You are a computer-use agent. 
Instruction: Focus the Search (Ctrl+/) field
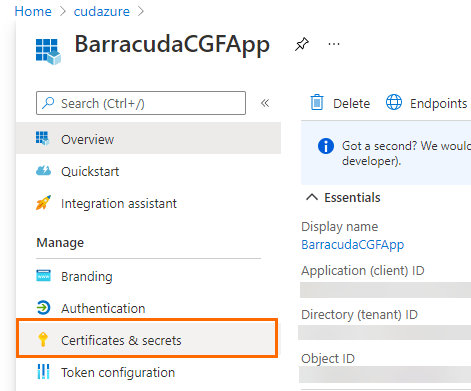click(141, 103)
